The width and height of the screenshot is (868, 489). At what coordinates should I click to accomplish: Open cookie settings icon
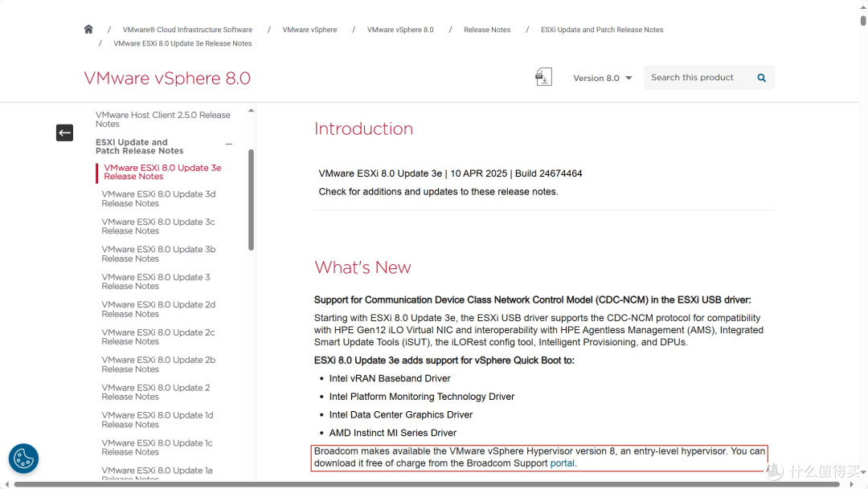pyautogui.click(x=24, y=458)
